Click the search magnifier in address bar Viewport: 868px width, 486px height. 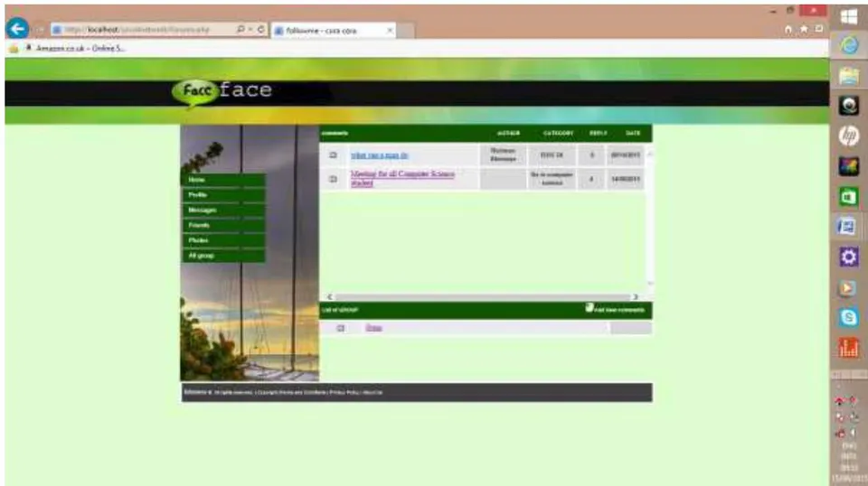[241, 29]
